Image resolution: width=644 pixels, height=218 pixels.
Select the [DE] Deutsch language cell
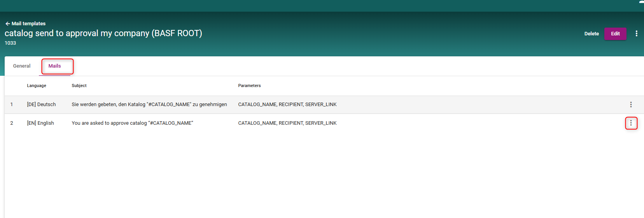point(41,105)
